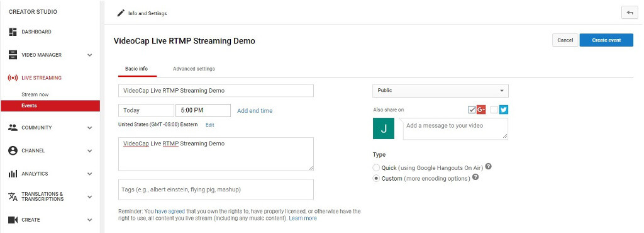The width and height of the screenshot is (644, 233).
Task: Uncheck the Google+ share checkbox
Action: 472,110
